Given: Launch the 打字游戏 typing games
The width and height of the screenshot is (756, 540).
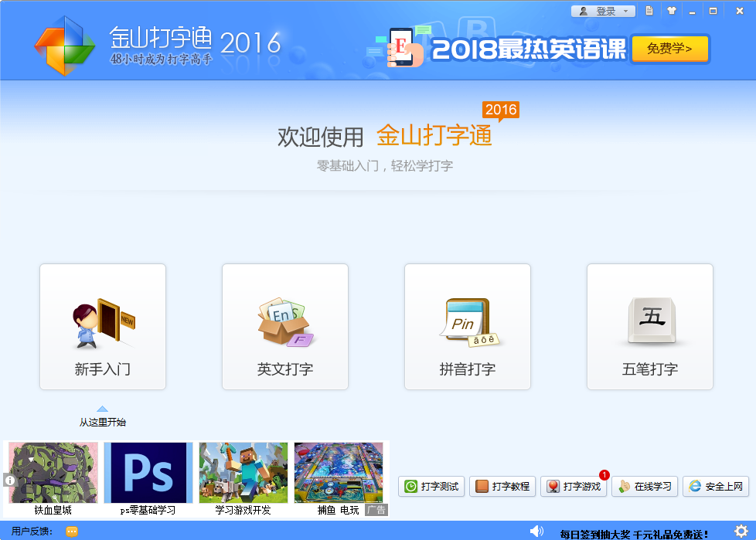Looking at the screenshot, I should [574, 487].
